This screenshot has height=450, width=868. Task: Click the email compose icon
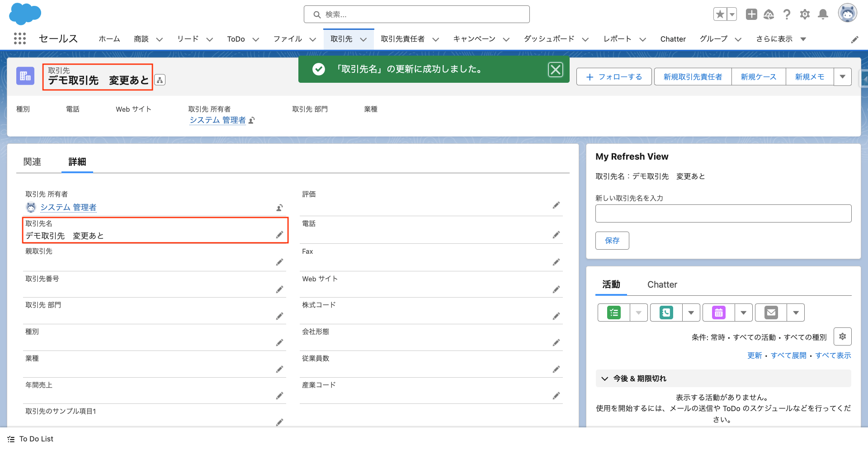pyautogui.click(x=771, y=313)
